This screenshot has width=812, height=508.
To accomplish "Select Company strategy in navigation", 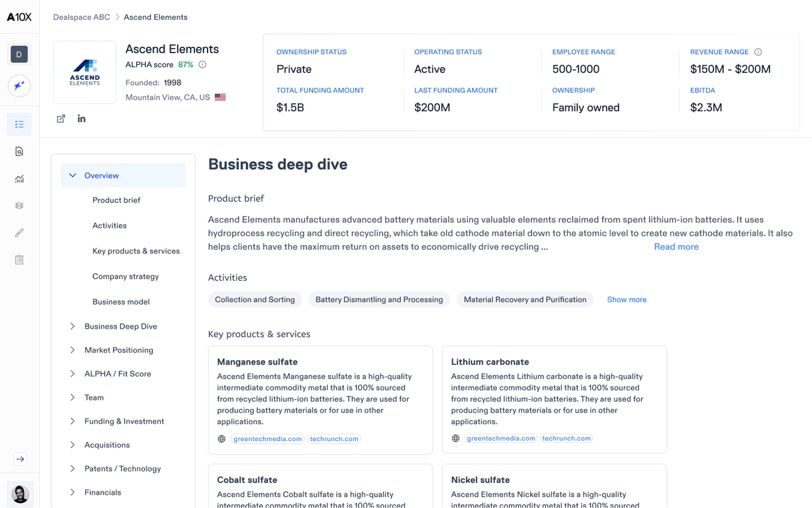I will pos(126,276).
